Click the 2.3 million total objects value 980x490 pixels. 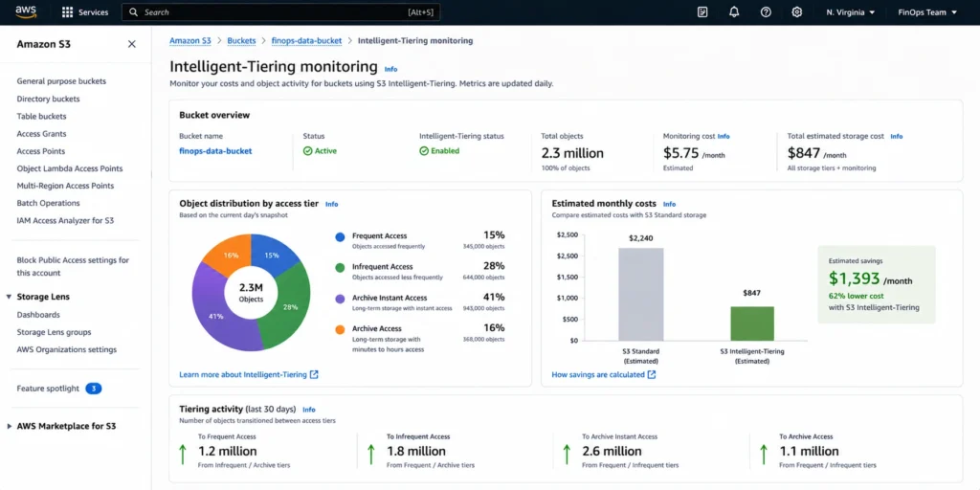tap(572, 153)
